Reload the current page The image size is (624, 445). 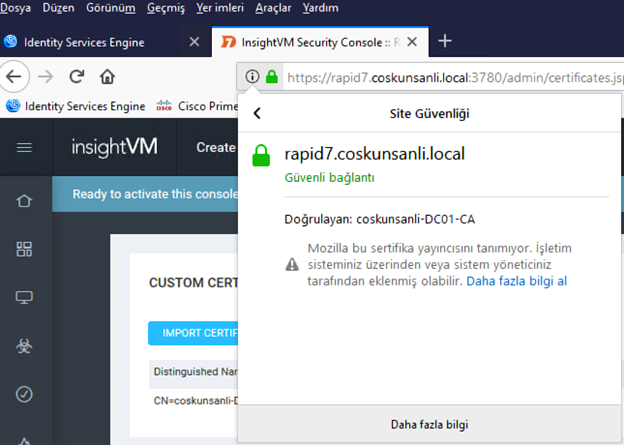[76, 76]
